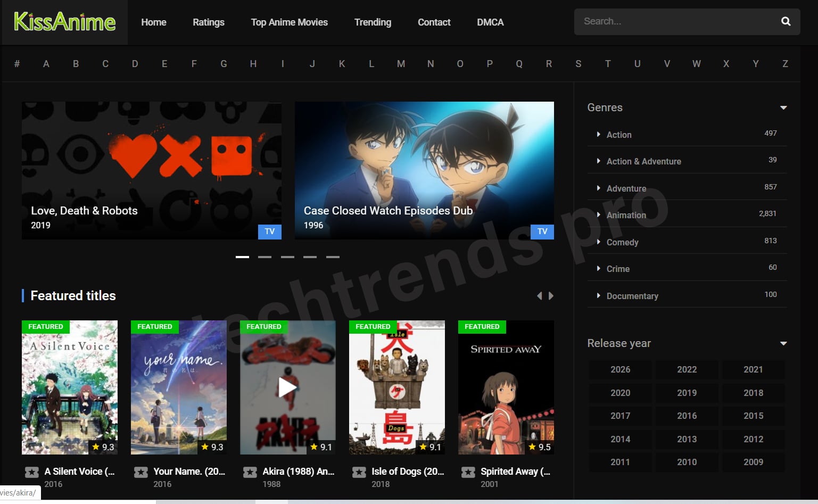Select the second carousel pagination dot
Image resolution: width=818 pixels, height=504 pixels.
click(x=265, y=257)
